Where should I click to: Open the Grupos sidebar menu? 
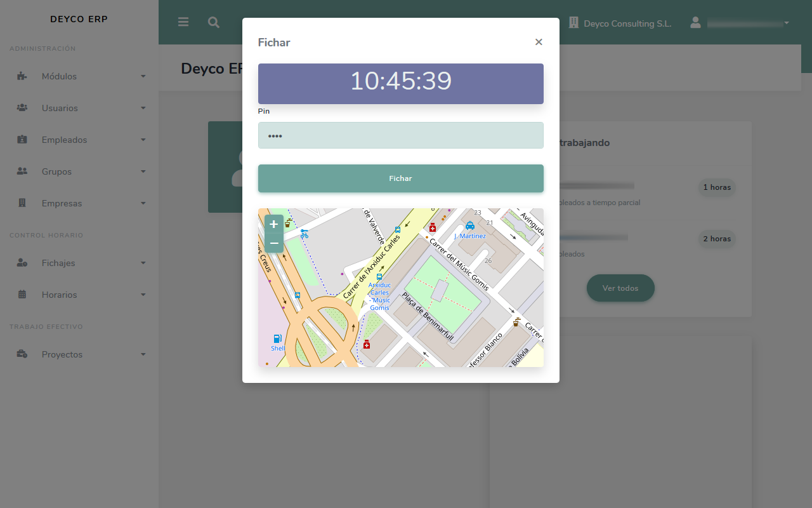click(79, 171)
